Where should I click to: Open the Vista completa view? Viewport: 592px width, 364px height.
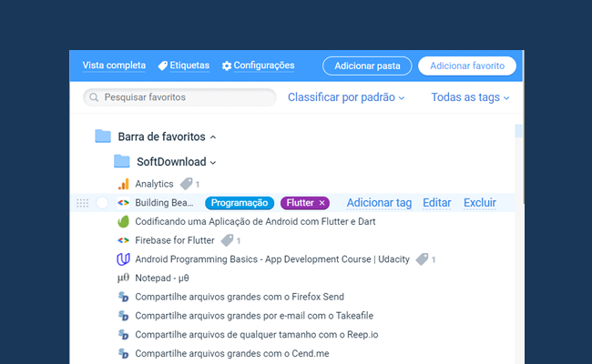(114, 66)
